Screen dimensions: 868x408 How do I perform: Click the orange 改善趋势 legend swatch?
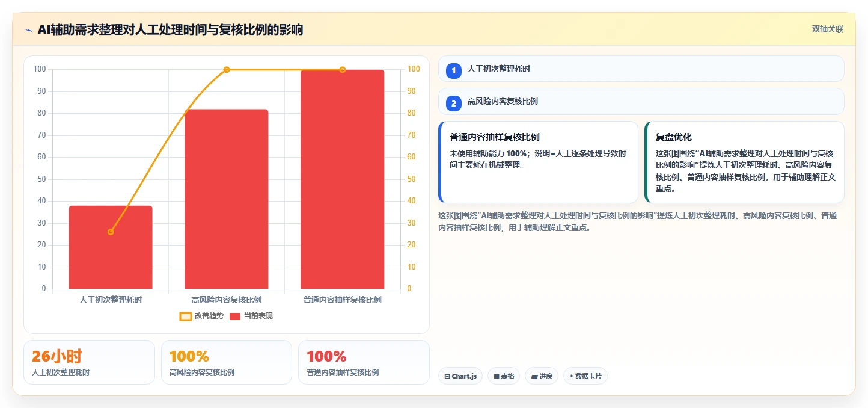pyautogui.click(x=186, y=316)
